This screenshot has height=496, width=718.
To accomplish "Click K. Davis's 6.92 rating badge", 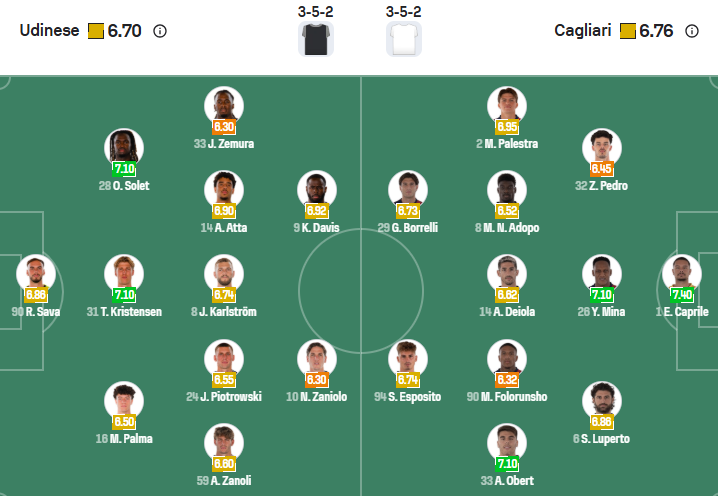I will coord(317,211).
